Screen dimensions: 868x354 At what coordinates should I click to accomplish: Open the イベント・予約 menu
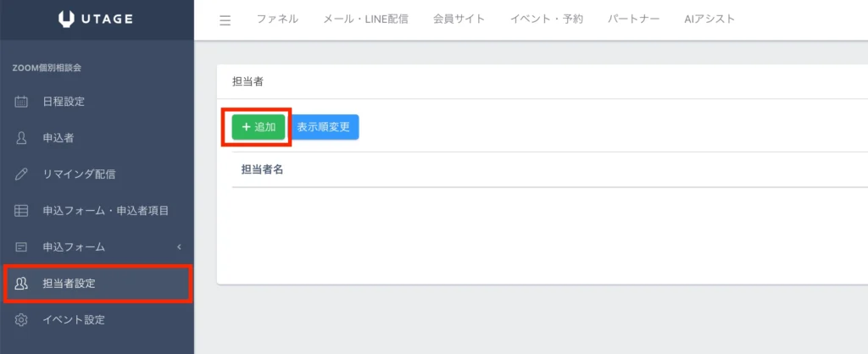pyautogui.click(x=547, y=19)
